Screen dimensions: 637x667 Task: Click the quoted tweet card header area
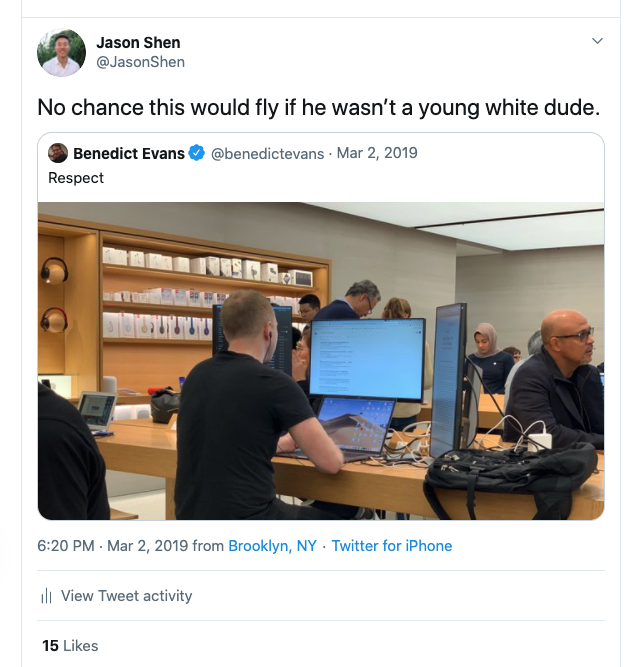(x=321, y=165)
